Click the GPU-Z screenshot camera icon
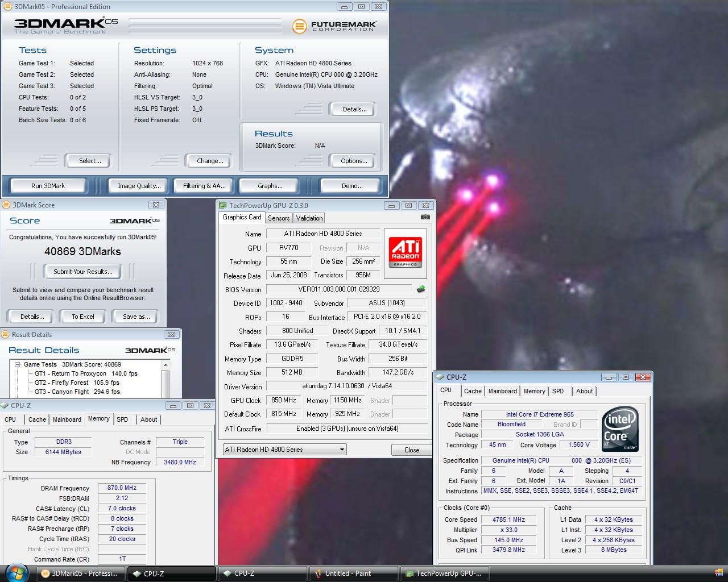The width and height of the screenshot is (728, 582). click(x=425, y=217)
